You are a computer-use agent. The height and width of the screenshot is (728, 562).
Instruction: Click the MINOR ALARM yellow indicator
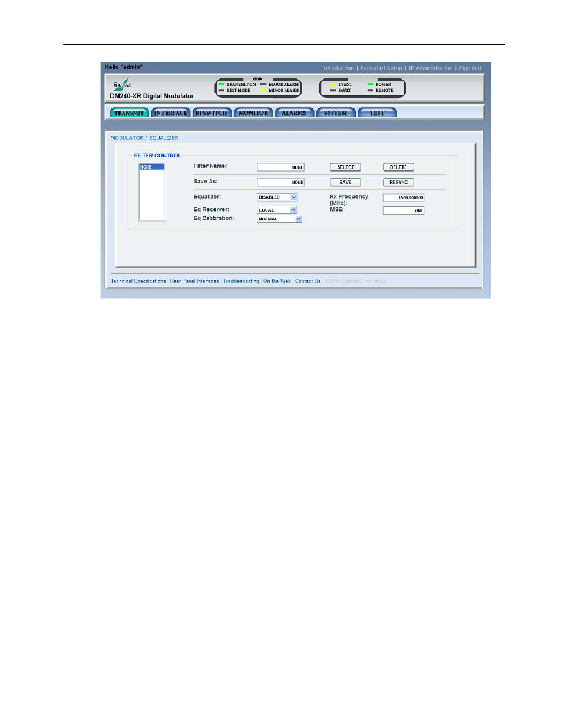tap(264, 91)
